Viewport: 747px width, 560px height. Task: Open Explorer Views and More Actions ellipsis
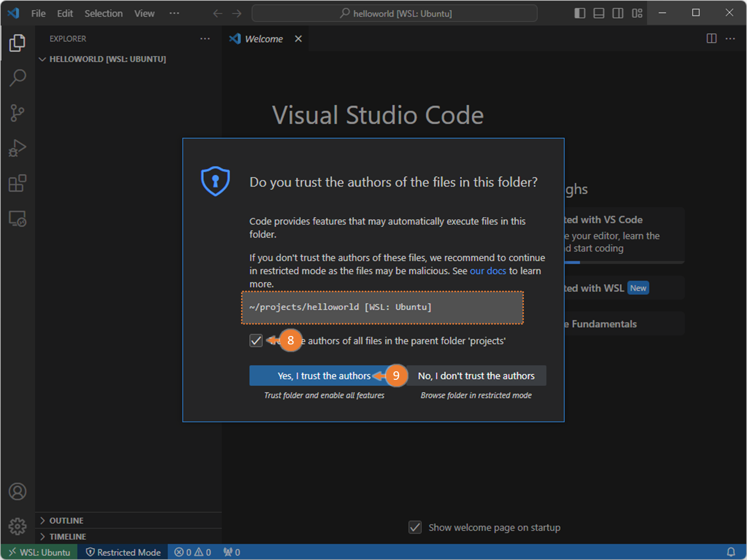205,38
